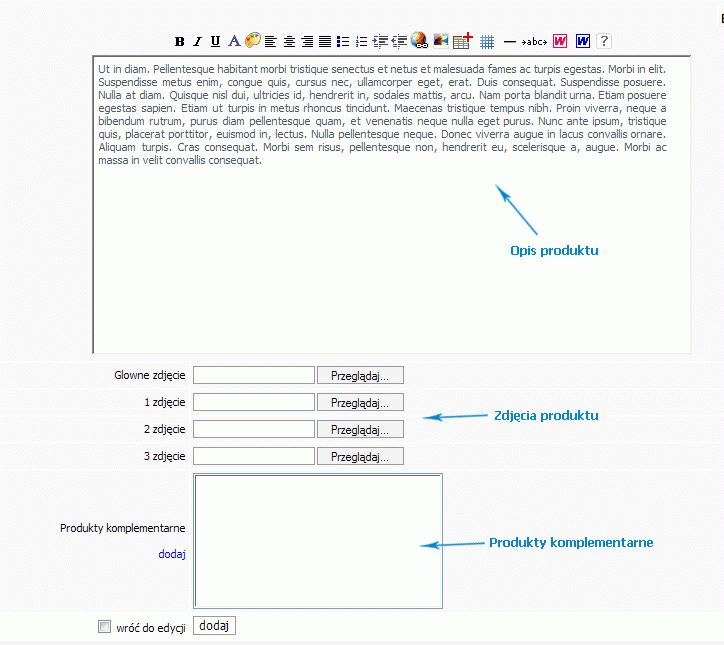724x645 pixels.
Task: Click the blue dodaj link under Produkty komplementarne
Action: click(x=172, y=554)
